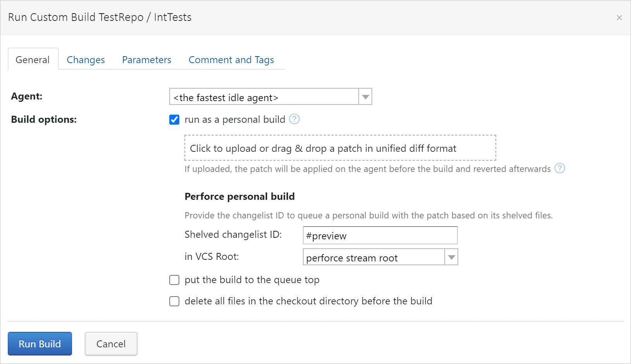Screen dimensions: 631x364
Task: Click inside the perforce stream root field
Action: point(372,257)
